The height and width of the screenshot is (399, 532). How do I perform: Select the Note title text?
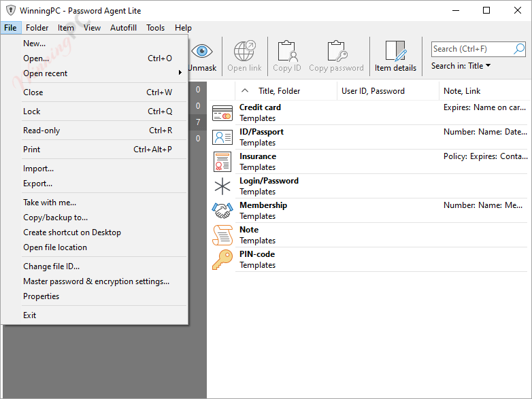249,230
